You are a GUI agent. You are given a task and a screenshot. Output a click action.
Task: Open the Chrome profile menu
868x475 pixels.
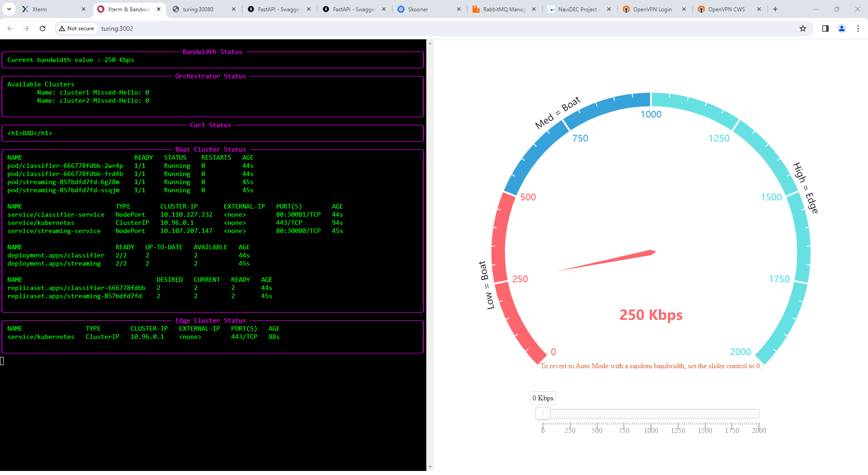pyautogui.click(x=842, y=28)
